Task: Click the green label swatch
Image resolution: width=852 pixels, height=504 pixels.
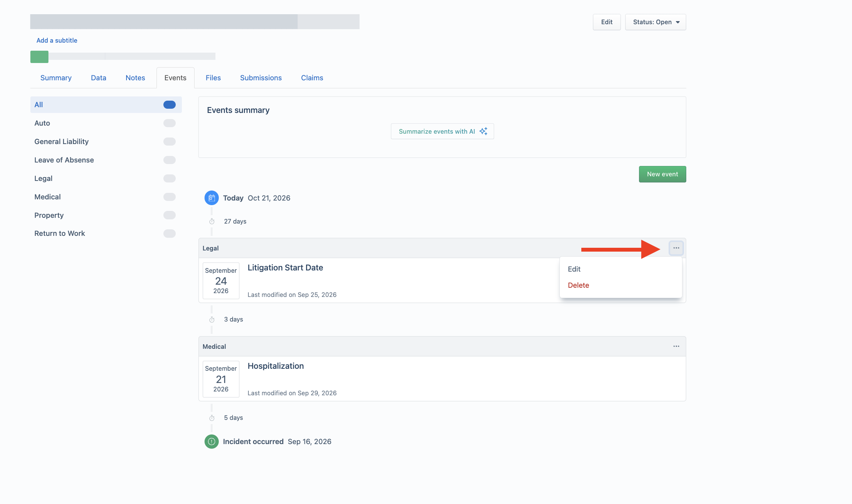Action: tap(39, 57)
